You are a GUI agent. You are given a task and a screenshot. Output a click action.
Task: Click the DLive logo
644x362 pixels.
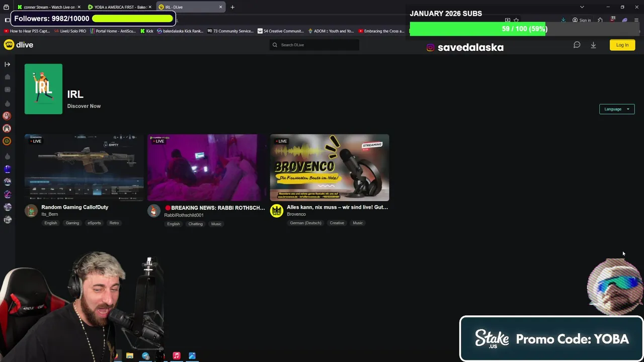pyautogui.click(x=19, y=45)
